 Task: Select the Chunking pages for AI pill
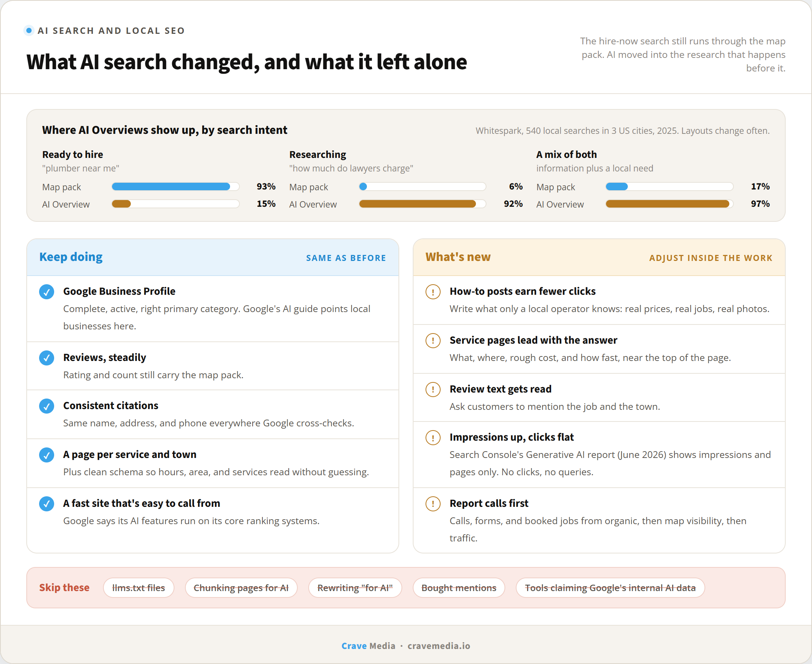point(241,588)
